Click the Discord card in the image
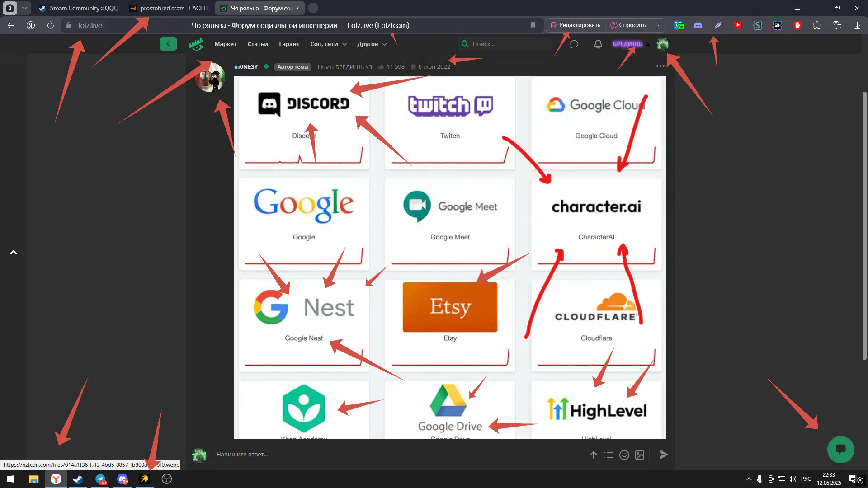Viewport: 868px width, 488px height. 304,123
